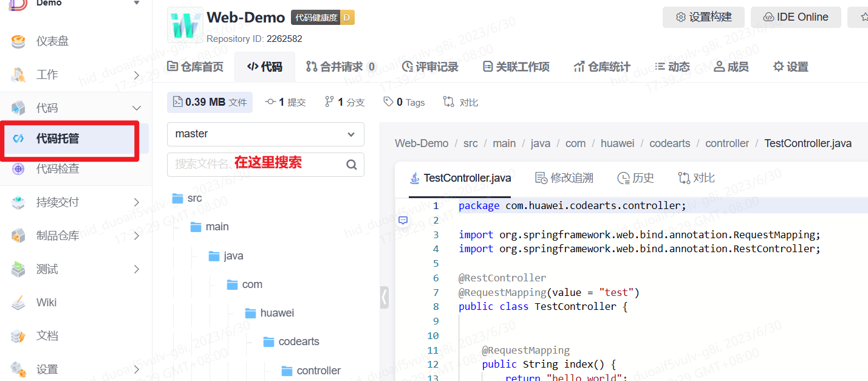Image resolution: width=868 pixels, height=381 pixels.
Task: Open the master branch dropdown
Action: pos(265,134)
